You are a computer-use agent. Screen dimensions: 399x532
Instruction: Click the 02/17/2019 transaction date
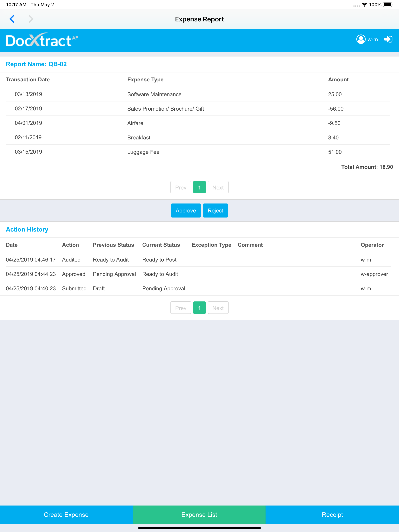(28, 108)
